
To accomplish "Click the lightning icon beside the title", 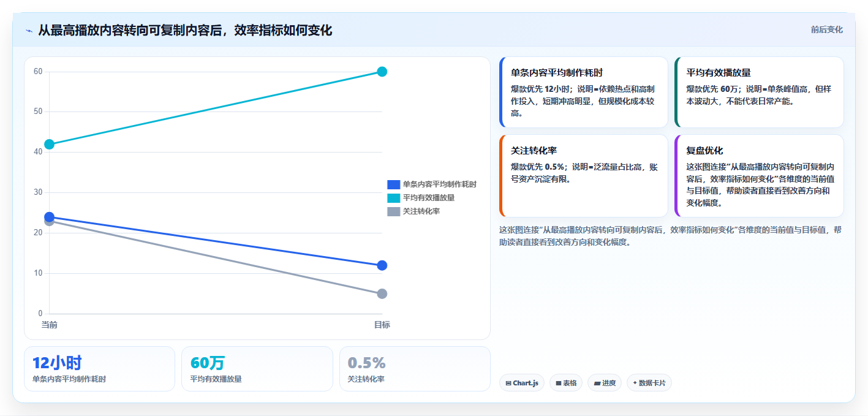I will pos(29,31).
